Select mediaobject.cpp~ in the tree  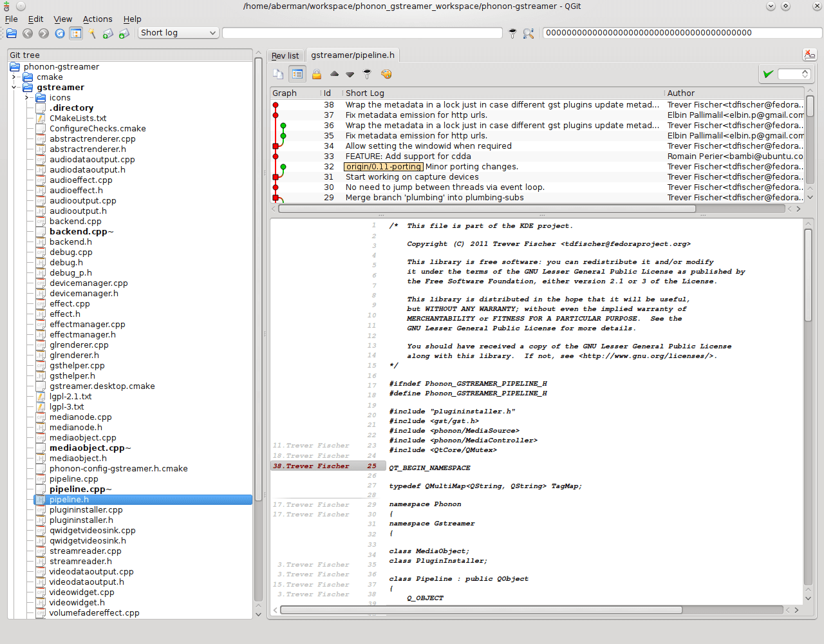click(90, 448)
